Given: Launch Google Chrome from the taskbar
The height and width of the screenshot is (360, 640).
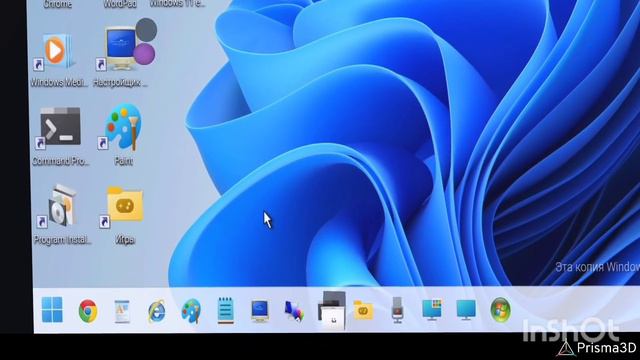Looking at the screenshot, I should coord(88,311).
